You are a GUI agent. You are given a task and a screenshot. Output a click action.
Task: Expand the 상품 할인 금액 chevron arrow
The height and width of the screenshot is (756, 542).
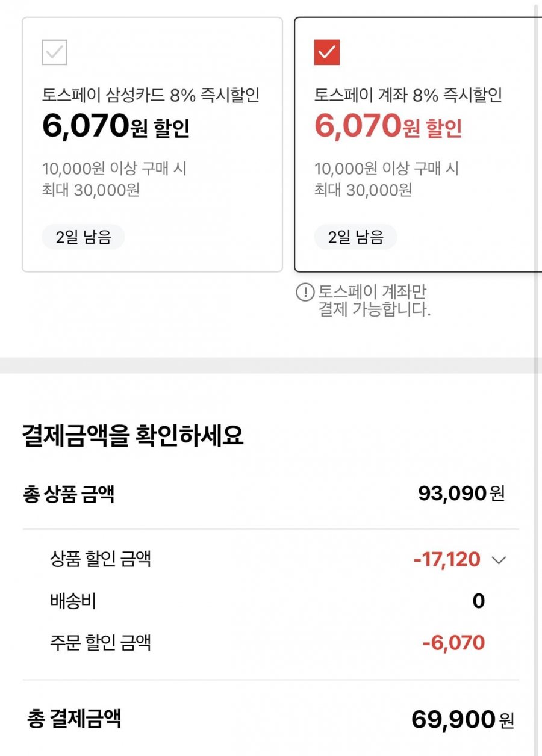(x=499, y=560)
